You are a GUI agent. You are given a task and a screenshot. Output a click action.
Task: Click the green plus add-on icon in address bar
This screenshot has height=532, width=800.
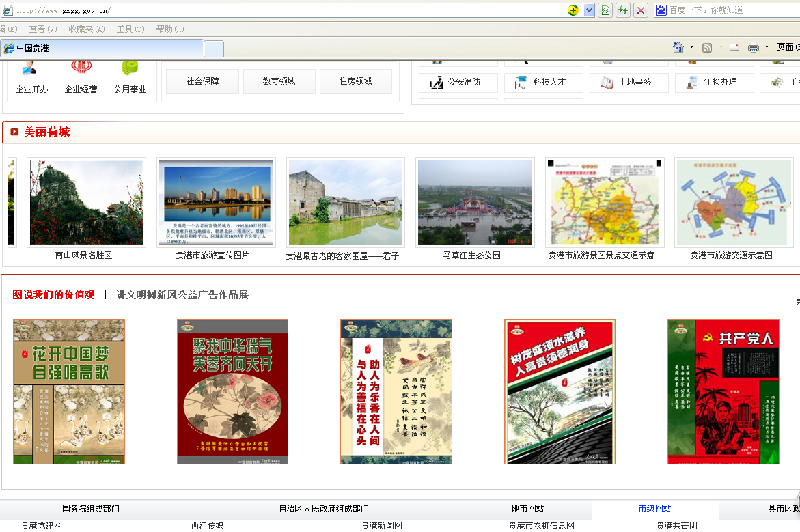pos(573,10)
